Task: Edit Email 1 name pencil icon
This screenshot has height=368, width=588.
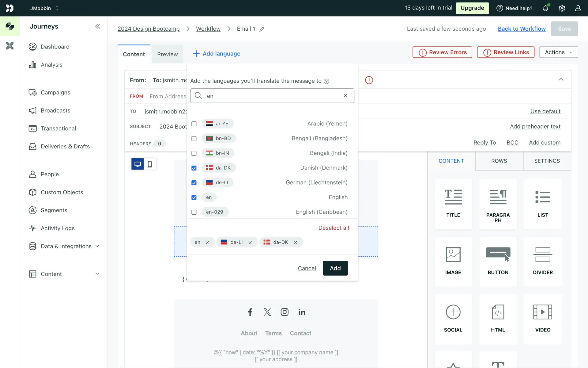Action: click(x=262, y=29)
